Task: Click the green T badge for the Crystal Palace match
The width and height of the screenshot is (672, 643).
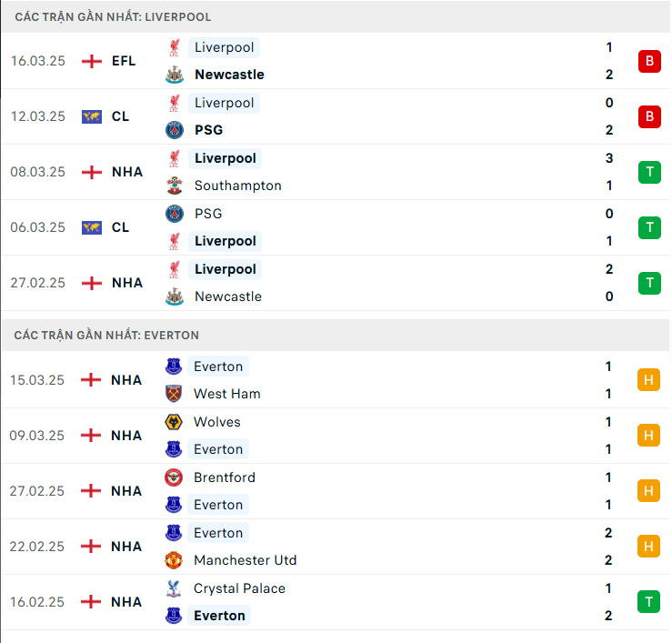Action: click(x=649, y=602)
